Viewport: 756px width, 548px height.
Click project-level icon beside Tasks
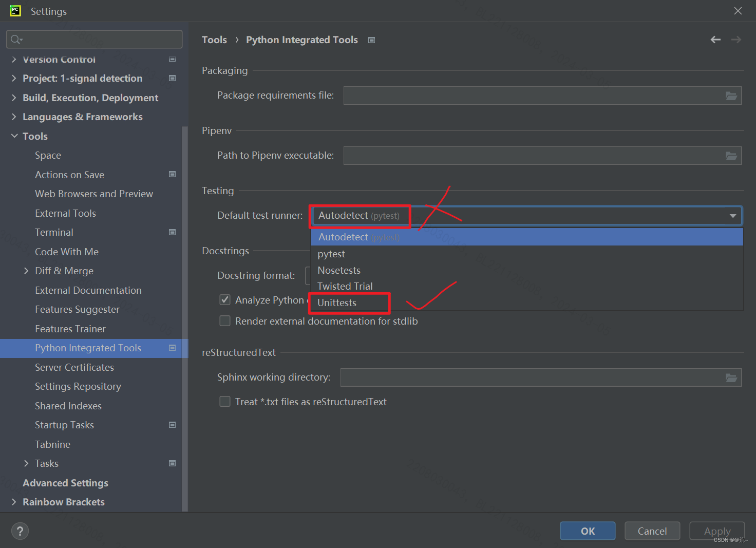173,463
